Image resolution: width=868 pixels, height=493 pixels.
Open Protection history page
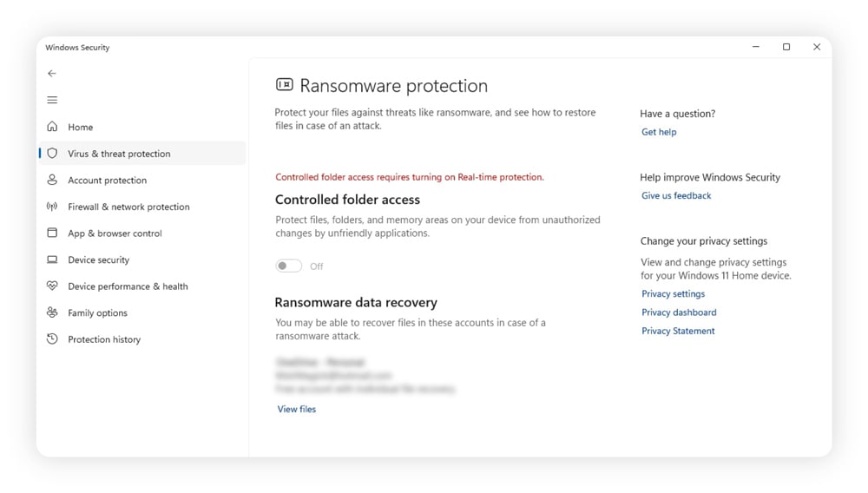(142, 339)
